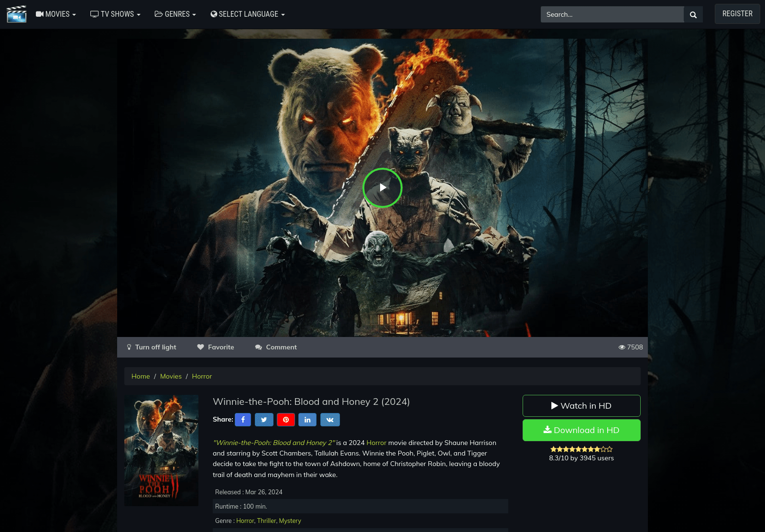Select the Mystery genre link
Viewport: 765px width, 532px height.
290,521
